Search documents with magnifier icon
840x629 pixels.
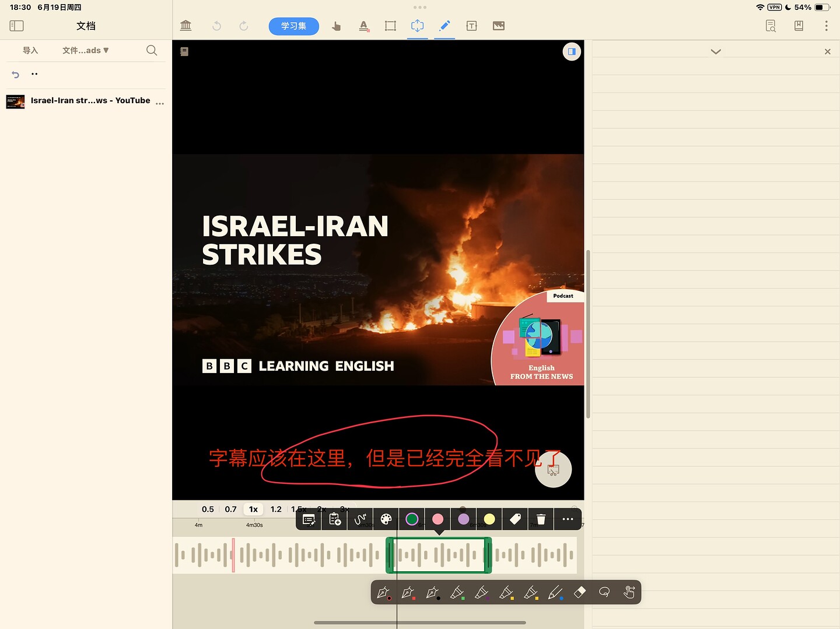[152, 50]
